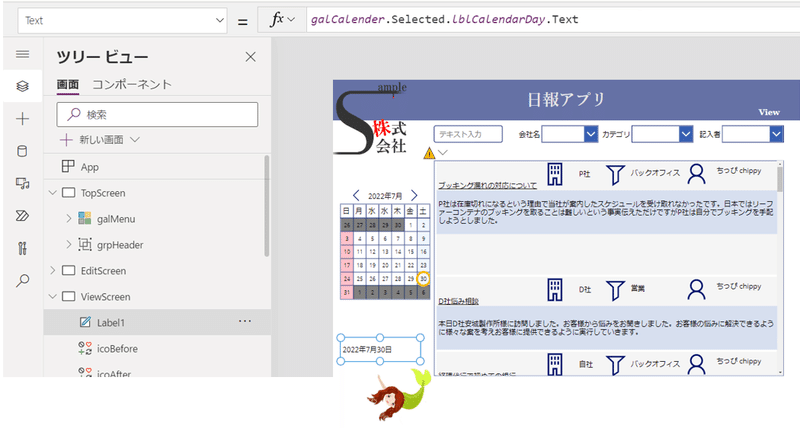Click the yellow warning triangle icon
The image size is (800, 428).
pos(429,153)
